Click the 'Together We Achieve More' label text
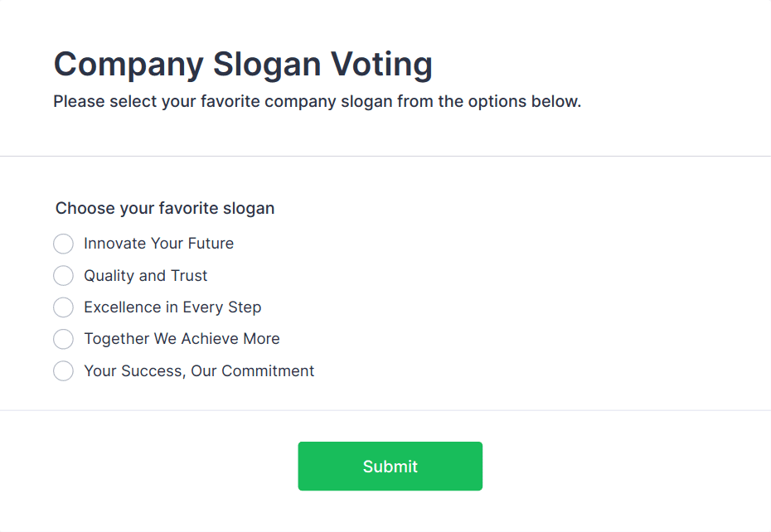Screen dimensions: 771x532 [182, 339]
